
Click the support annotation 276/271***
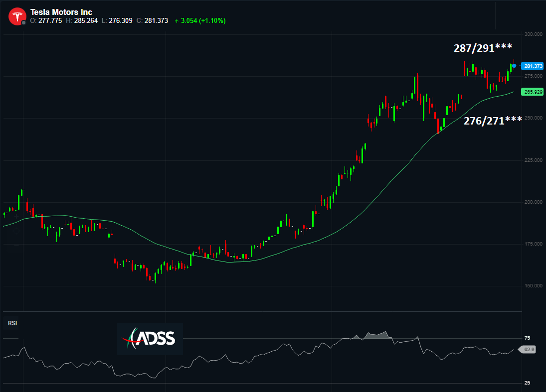tap(493, 121)
